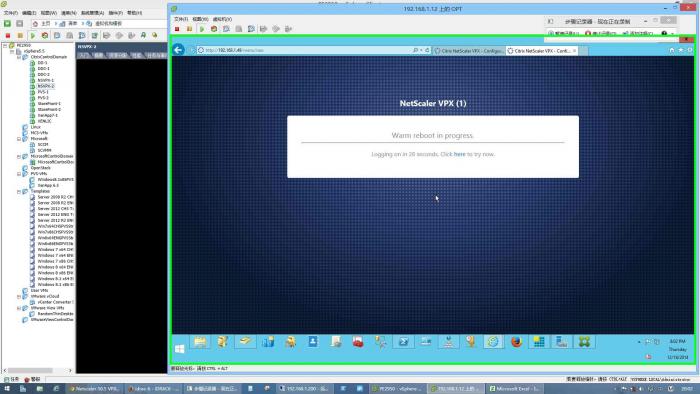Collapse the vSphere5.5 datacenter node
The width and height of the screenshot is (700, 394).
(12, 51)
